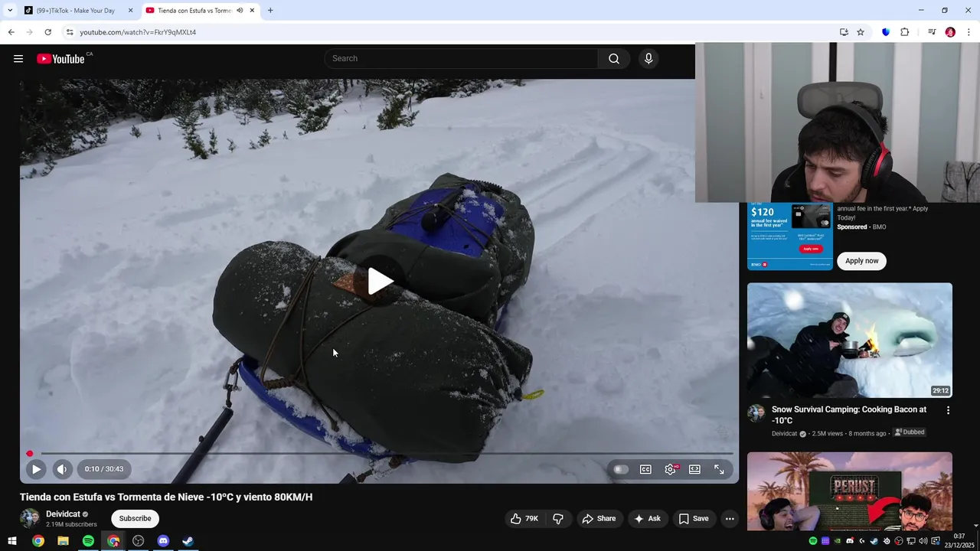Open the Windows Start menu

12,541
